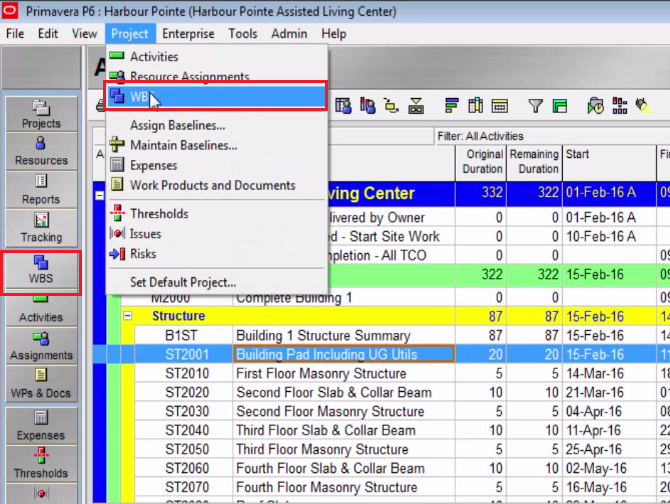The image size is (670, 504).
Task: Open the Projects view in sidebar
Action: pyautogui.click(x=41, y=114)
